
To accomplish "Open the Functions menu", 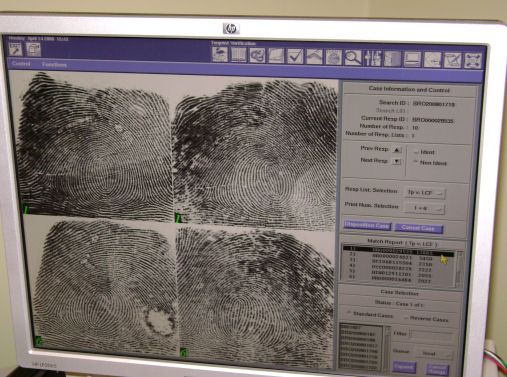I will tap(54, 64).
